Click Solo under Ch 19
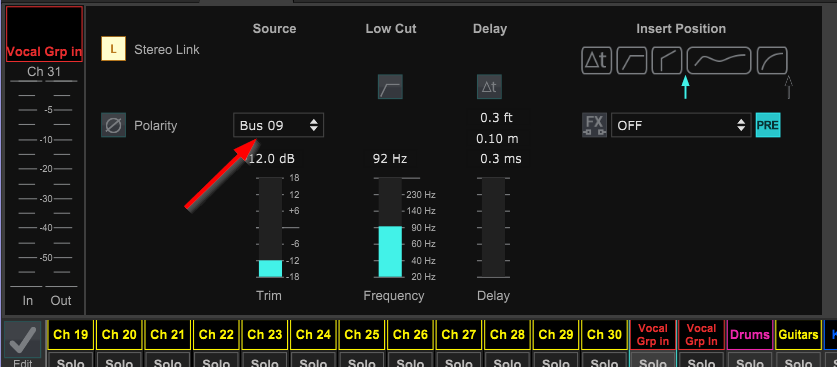This screenshot has height=367, width=837. click(70, 361)
